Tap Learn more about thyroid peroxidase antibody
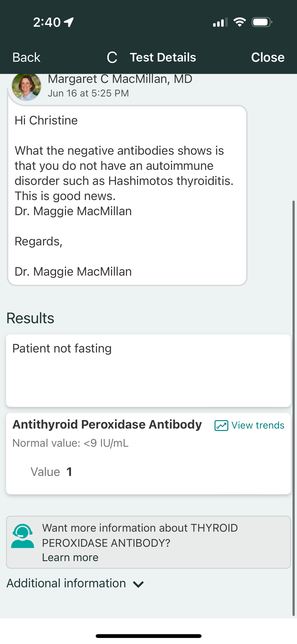 70,558
